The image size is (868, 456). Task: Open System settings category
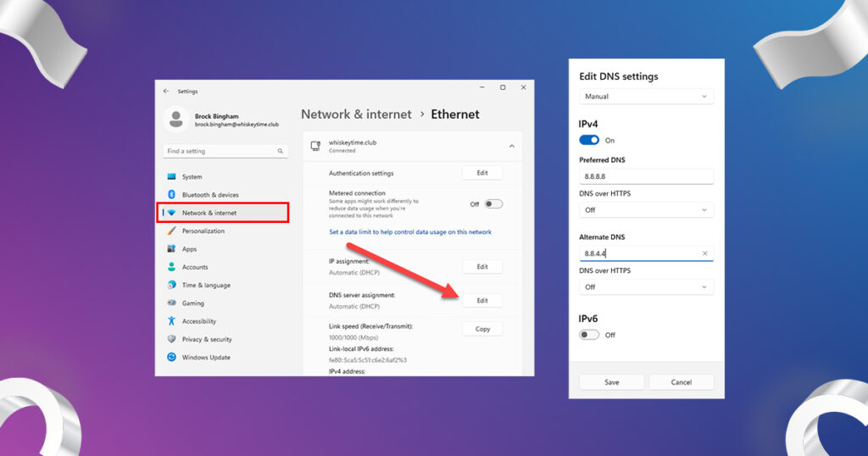192,177
